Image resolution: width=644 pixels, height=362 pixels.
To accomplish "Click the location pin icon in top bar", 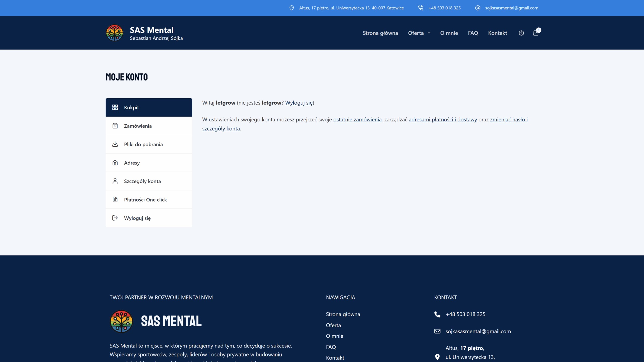I will coord(292,8).
